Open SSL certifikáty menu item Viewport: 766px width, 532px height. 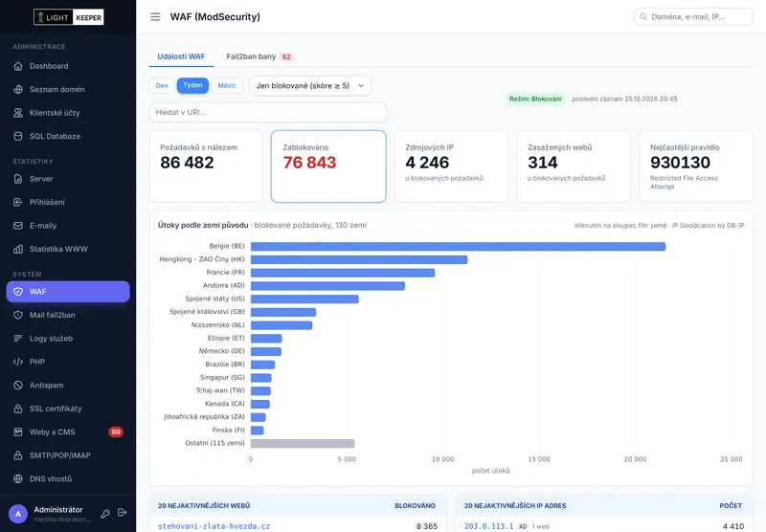pos(68,409)
